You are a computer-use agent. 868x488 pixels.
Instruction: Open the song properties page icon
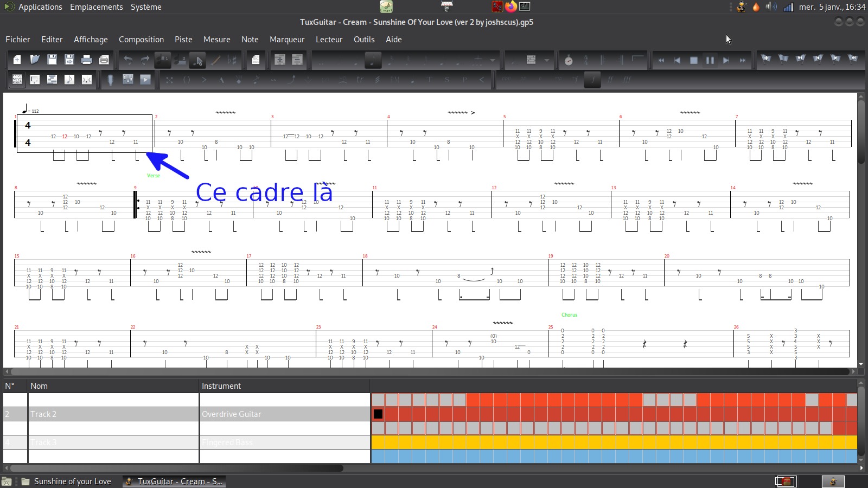coord(256,60)
